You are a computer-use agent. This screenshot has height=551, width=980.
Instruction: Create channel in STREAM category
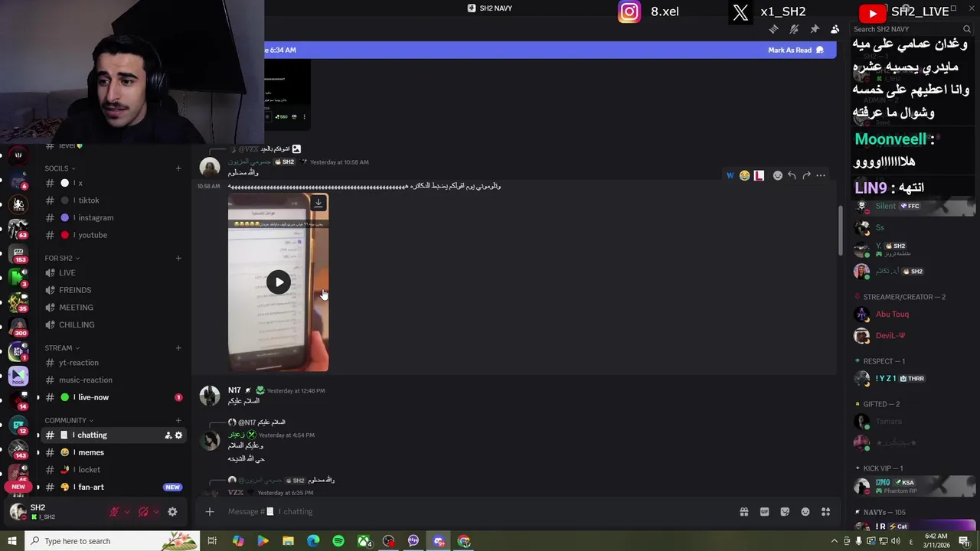click(178, 347)
